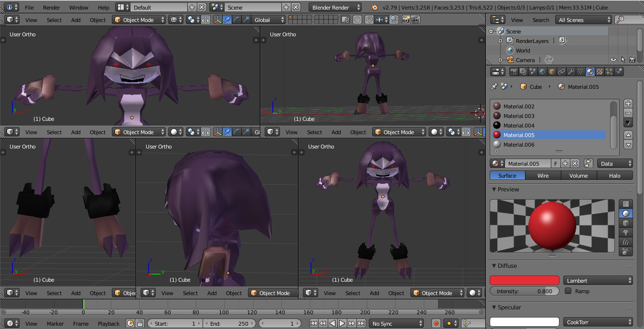
Task: Click the Object Constraints chain icon
Action: pos(561,72)
